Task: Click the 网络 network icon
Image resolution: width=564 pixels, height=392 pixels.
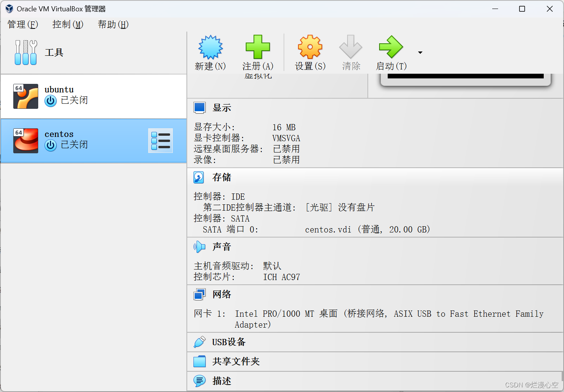Action: click(x=199, y=294)
